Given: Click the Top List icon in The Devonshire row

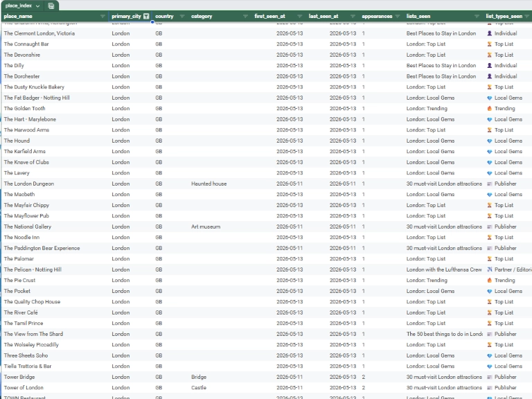Looking at the screenshot, I should tap(489, 55).
